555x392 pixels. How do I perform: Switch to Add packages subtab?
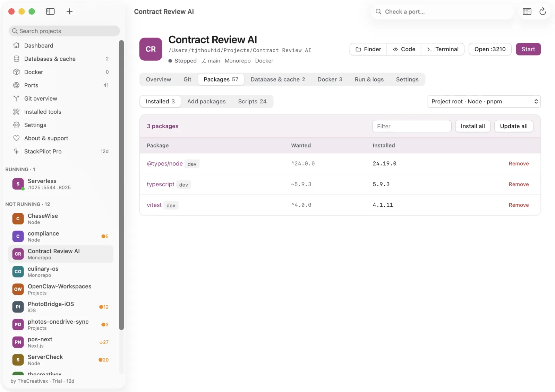206,101
